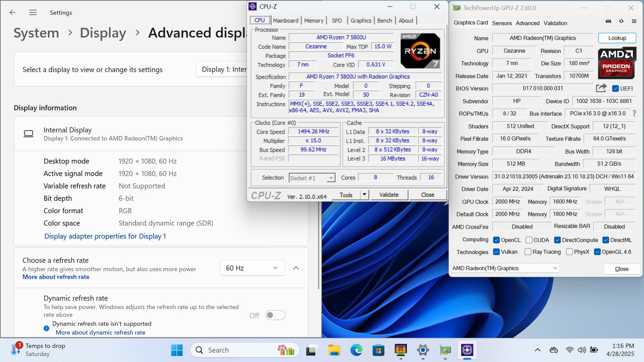Switch to the CPU-Z SPD tab

337,21
